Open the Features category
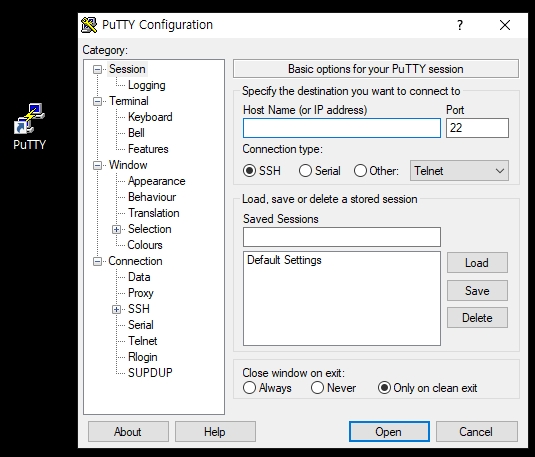Image resolution: width=535 pixels, height=457 pixels. pos(148,149)
